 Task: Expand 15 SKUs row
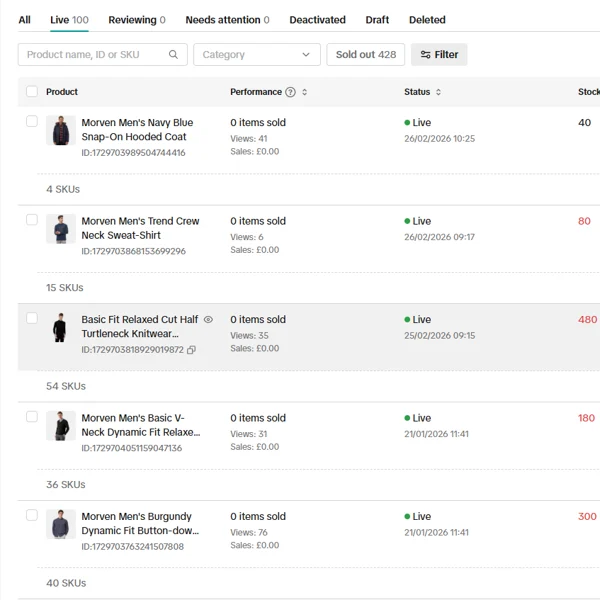pos(65,287)
